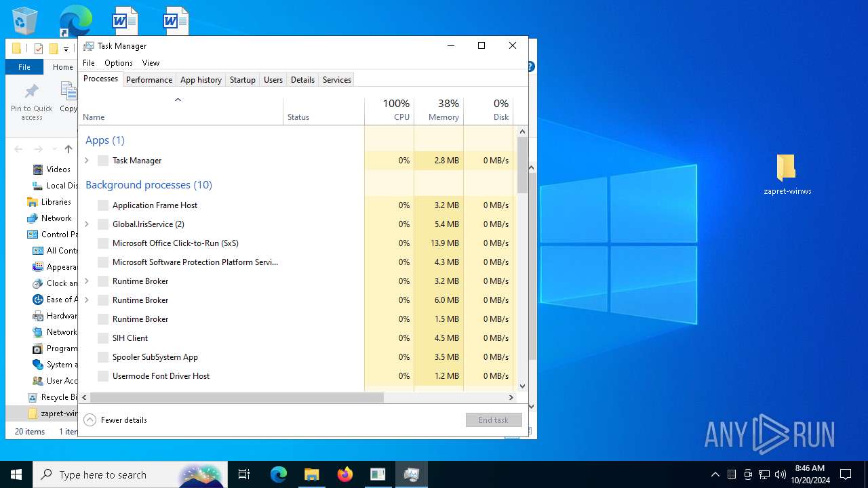Click the Spooler SubSystem App icon
This screenshot has height=488, width=868.
click(103, 357)
